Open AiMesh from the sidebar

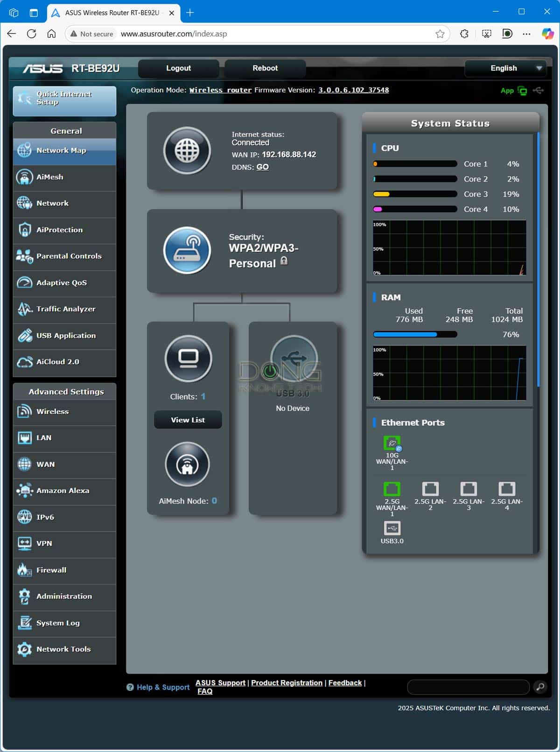(x=64, y=177)
